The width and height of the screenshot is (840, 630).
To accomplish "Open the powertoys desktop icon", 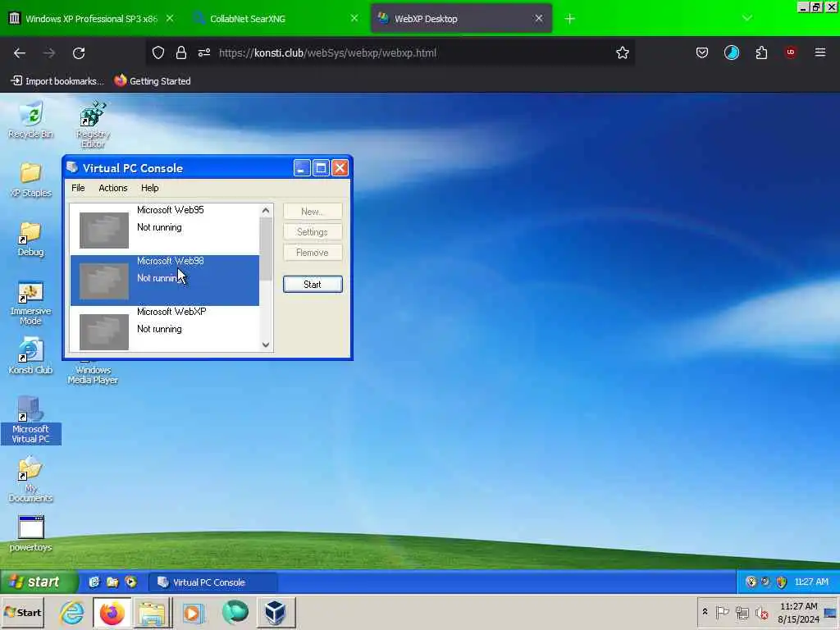I will (30, 533).
